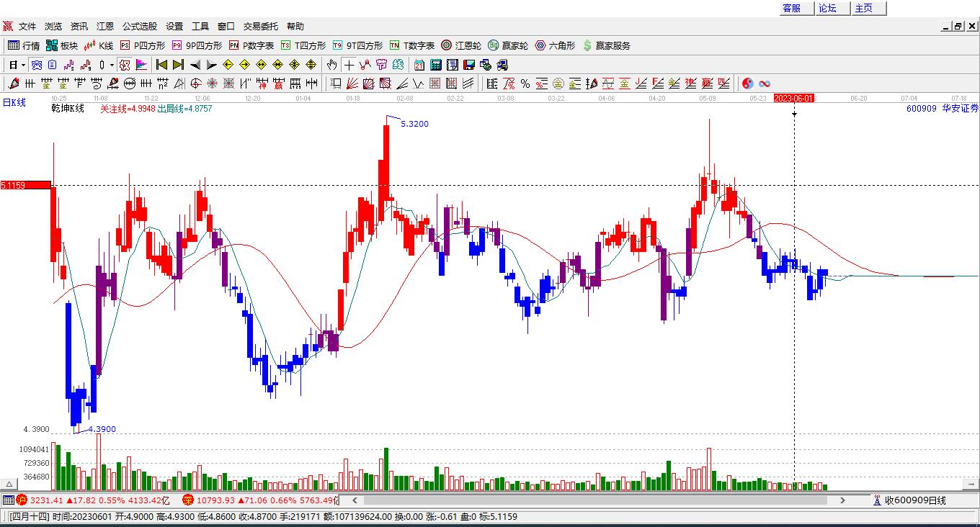Click the horizontal scrollbar left arrow

click(x=355, y=500)
